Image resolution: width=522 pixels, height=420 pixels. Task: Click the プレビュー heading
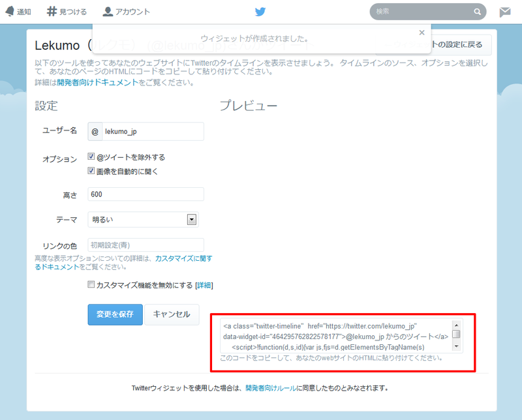tap(249, 106)
